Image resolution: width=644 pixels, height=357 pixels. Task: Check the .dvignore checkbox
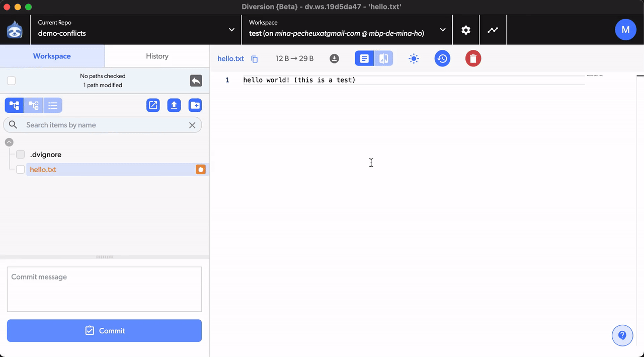pyautogui.click(x=21, y=155)
